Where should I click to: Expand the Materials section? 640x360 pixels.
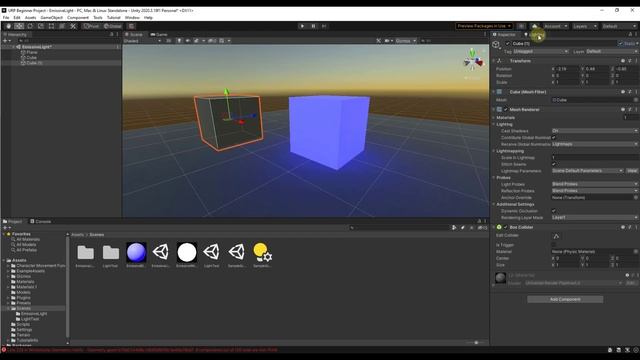pos(494,118)
